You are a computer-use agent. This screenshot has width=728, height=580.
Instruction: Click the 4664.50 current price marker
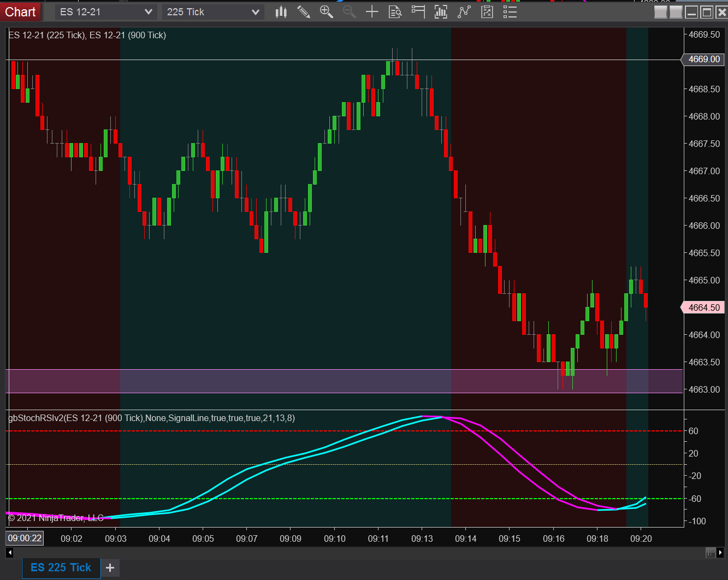[x=703, y=307]
